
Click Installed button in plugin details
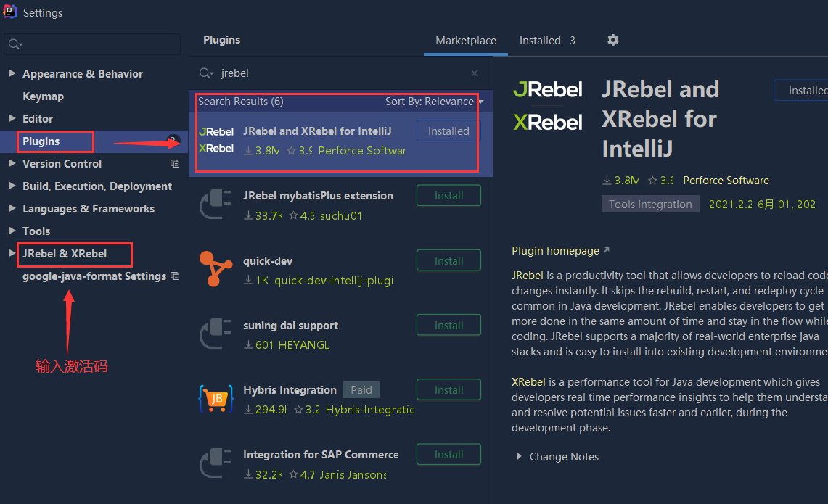coord(801,90)
